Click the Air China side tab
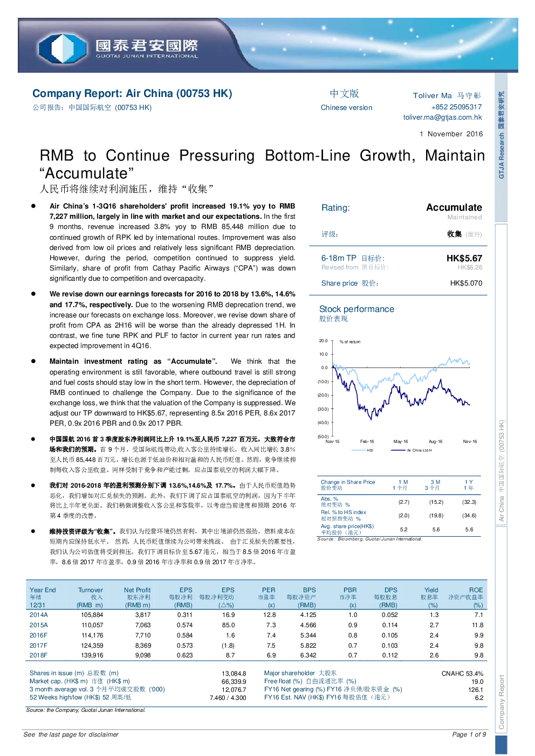The width and height of the screenshot is (535, 756). point(501,375)
